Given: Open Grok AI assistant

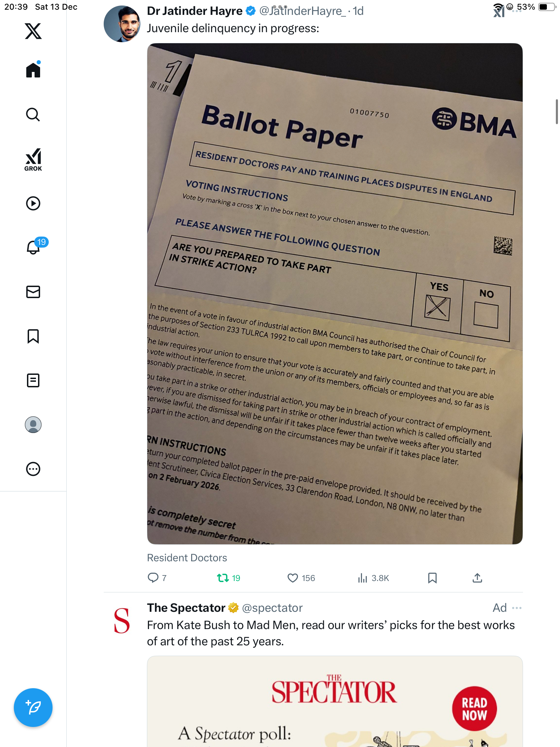Looking at the screenshot, I should pyautogui.click(x=33, y=159).
